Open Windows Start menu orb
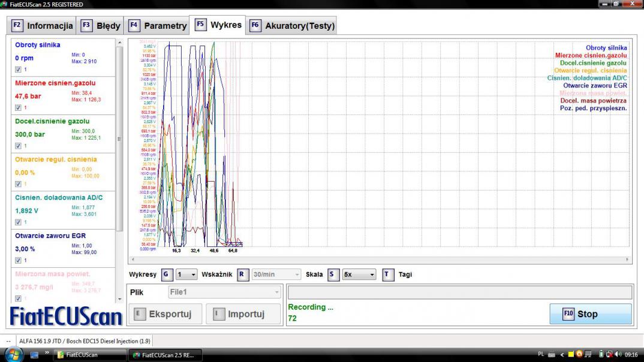644x362 pixels. (13, 355)
